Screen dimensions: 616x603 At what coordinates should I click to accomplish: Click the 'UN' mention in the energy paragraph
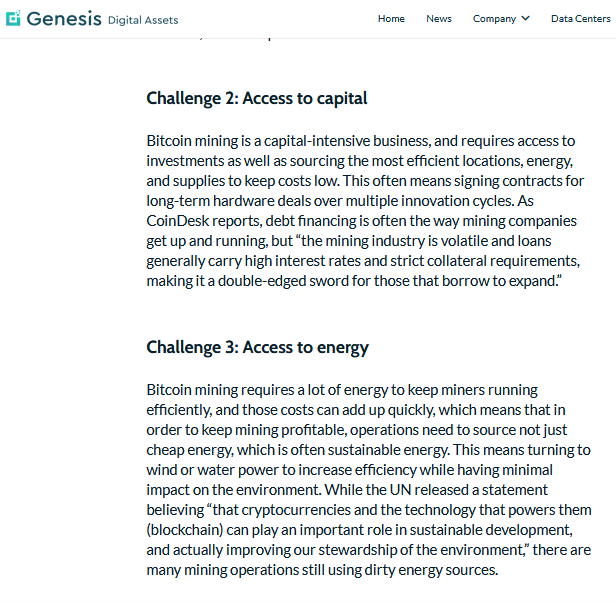[400, 490]
